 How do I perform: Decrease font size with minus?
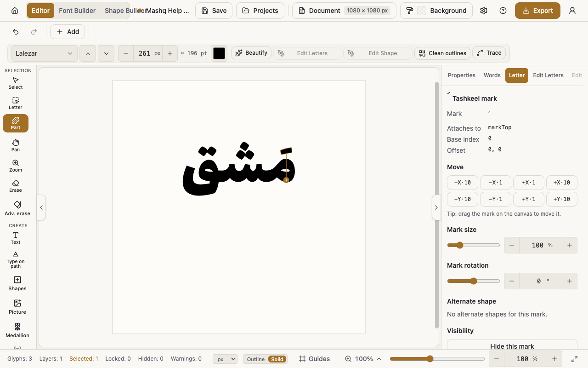(126, 53)
